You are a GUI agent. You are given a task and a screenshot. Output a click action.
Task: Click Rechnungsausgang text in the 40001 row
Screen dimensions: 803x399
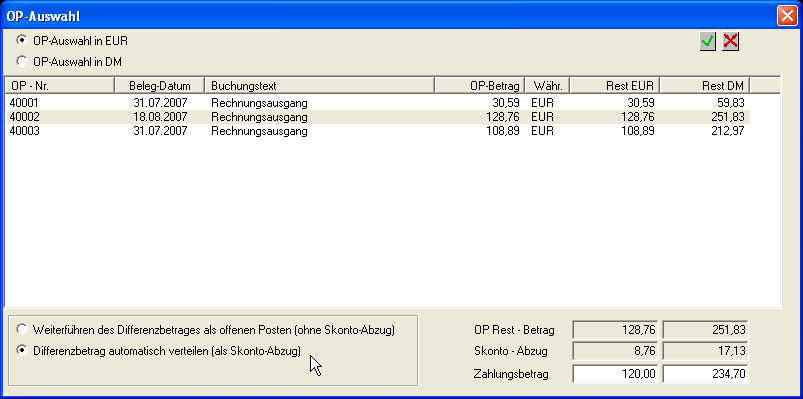coord(259,102)
